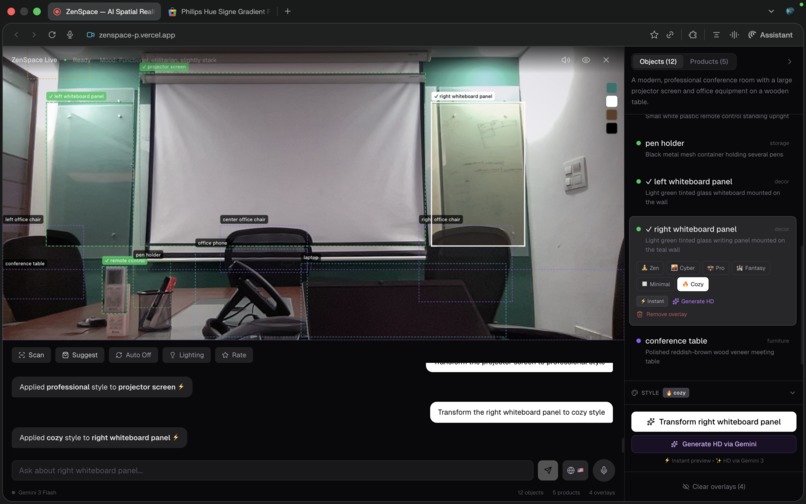
Task: Open the reader list icon
Action: click(716, 35)
